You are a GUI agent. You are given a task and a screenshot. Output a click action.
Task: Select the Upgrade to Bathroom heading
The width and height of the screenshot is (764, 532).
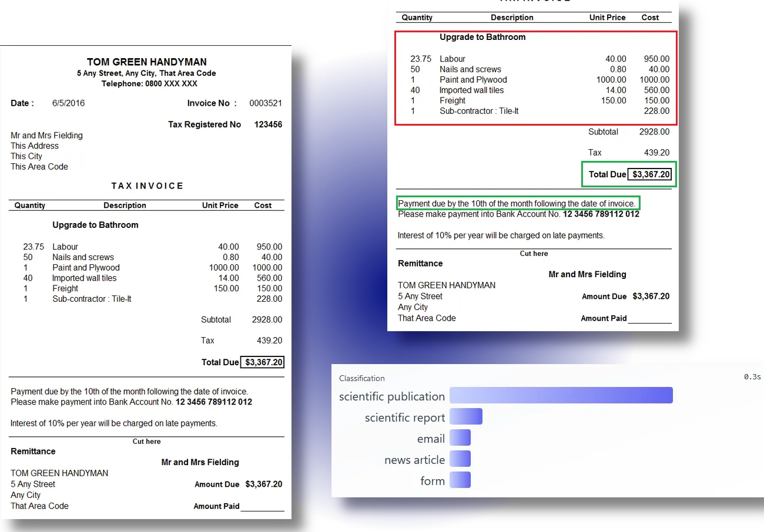tap(95, 225)
